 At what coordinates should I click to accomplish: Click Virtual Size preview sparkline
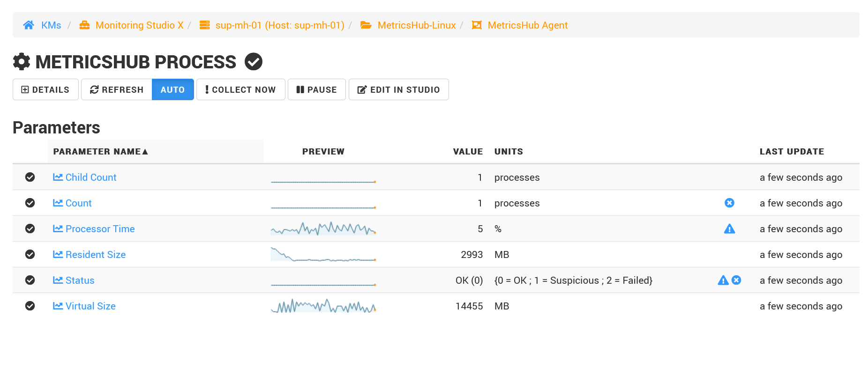click(323, 306)
